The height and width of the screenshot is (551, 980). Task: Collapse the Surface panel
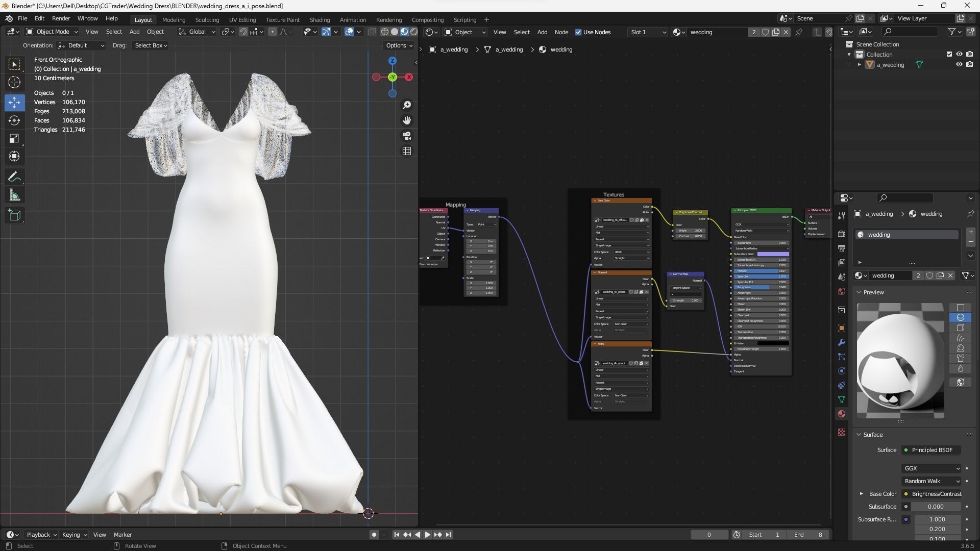coord(859,435)
